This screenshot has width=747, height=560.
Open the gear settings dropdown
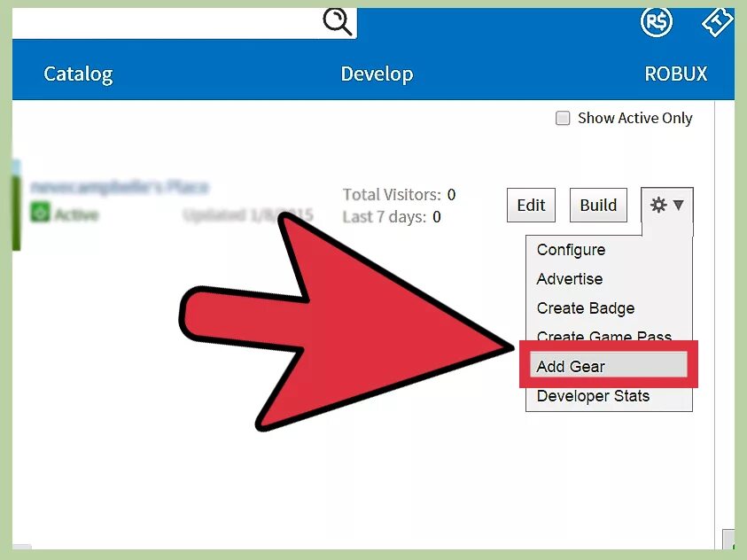point(667,206)
